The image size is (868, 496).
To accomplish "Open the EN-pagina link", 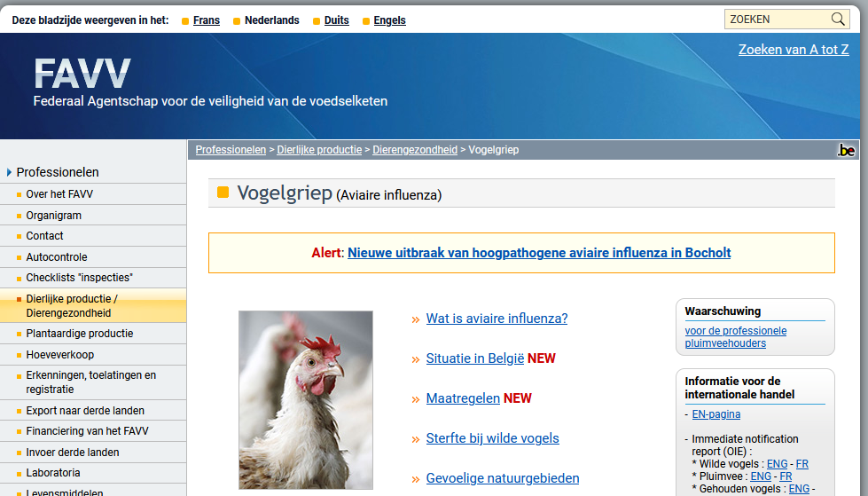I will coord(716,414).
